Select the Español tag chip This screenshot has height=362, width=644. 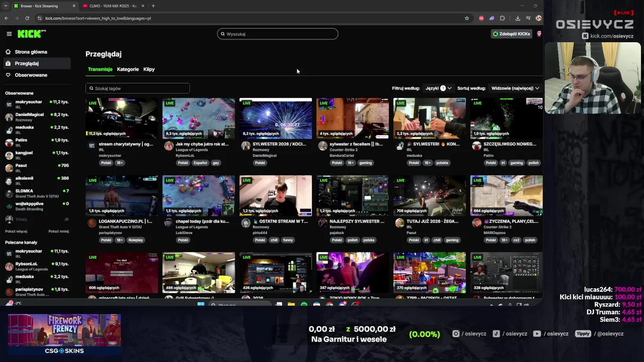[200, 163]
